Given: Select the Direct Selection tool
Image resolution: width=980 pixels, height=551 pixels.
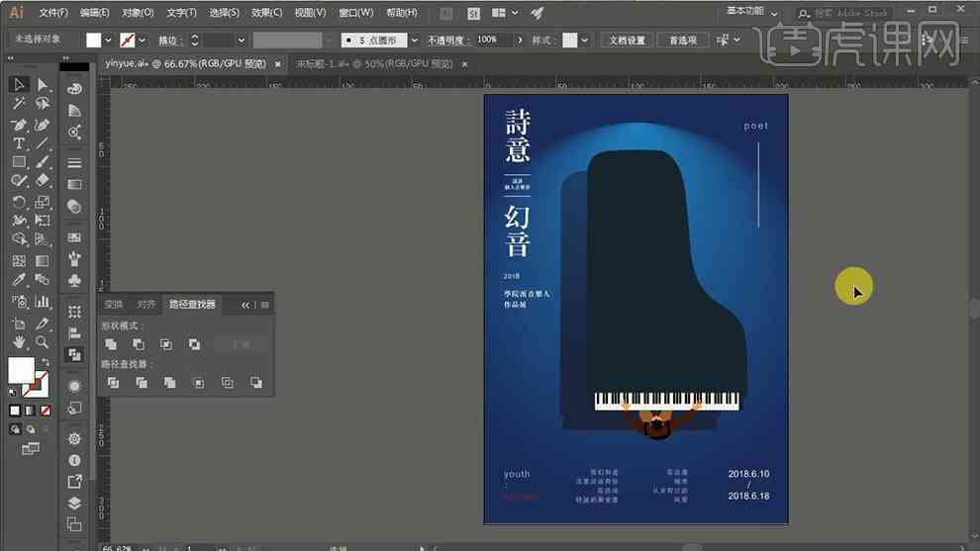Looking at the screenshot, I should click(42, 84).
